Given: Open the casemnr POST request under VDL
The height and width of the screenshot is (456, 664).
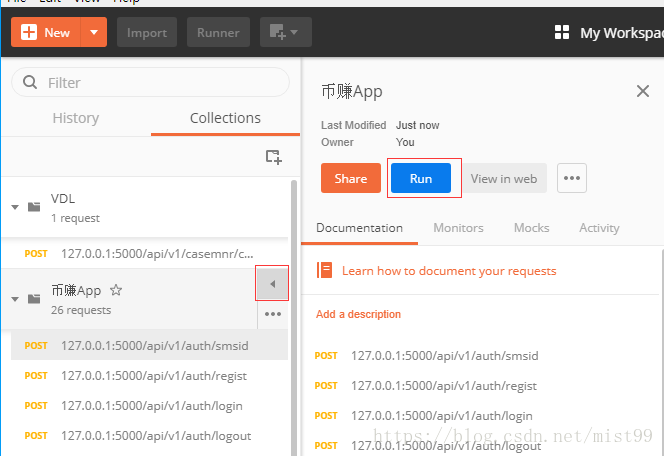Looking at the screenshot, I should click(x=145, y=254).
